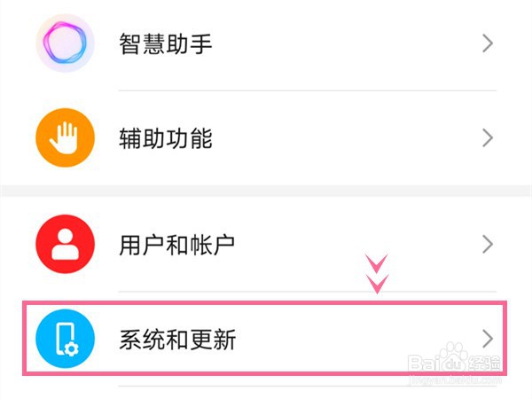
Task: Click the pink highlight box border
Action: point(266,303)
